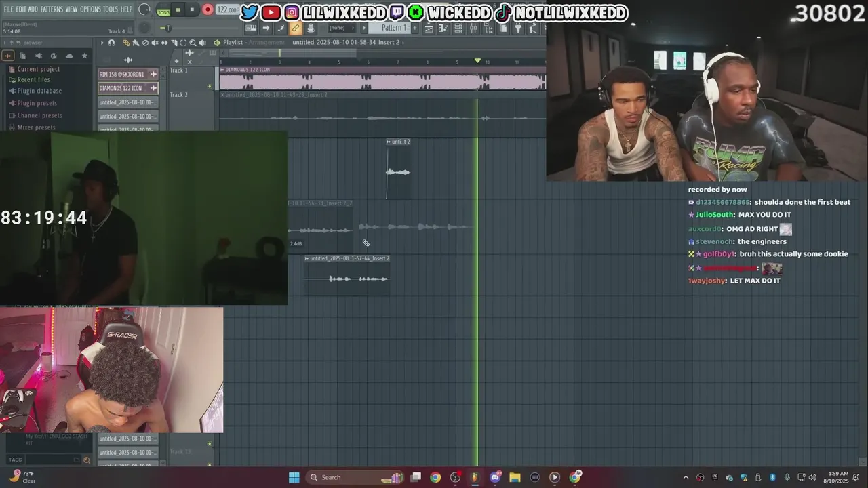The image size is (868, 488).
Task: Open the Pattern 1 selector dropdown
Action: click(x=391, y=28)
